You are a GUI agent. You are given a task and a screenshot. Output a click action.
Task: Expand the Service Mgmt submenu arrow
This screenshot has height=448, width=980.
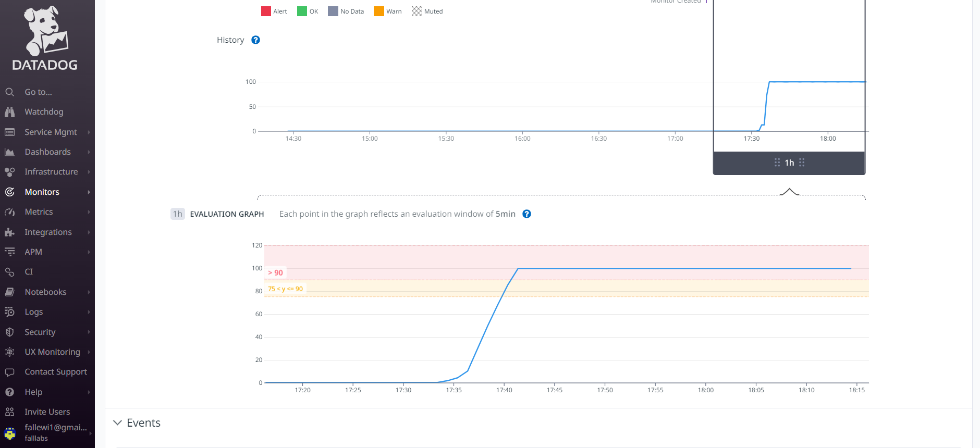point(89,132)
